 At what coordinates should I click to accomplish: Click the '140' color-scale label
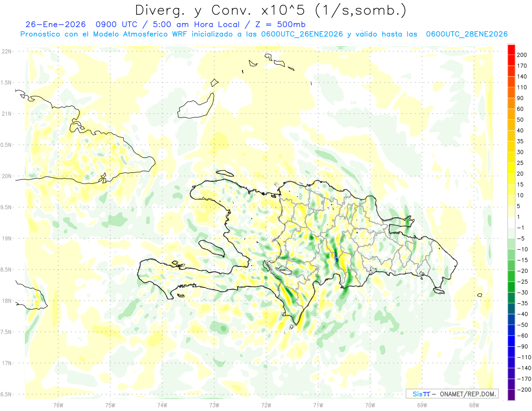point(522,77)
